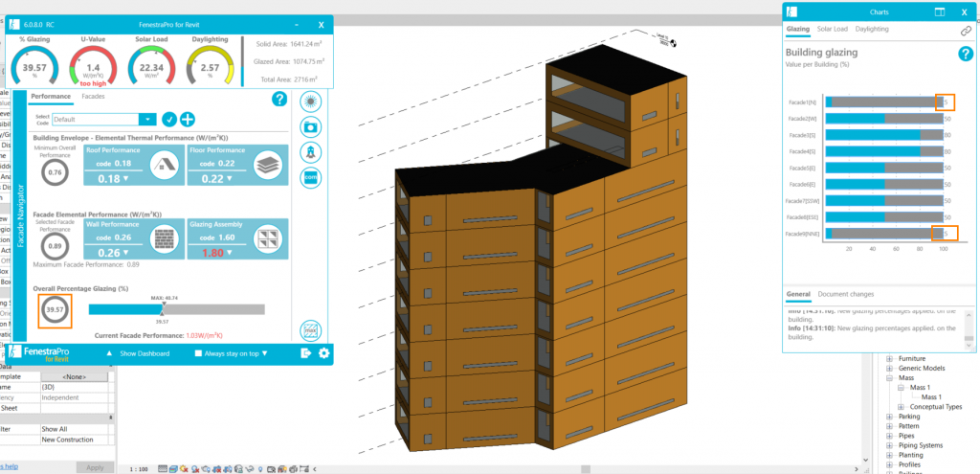Enable the 'Always stay on top' checkbox
The height and width of the screenshot is (474, 980).
coord(198,353)
